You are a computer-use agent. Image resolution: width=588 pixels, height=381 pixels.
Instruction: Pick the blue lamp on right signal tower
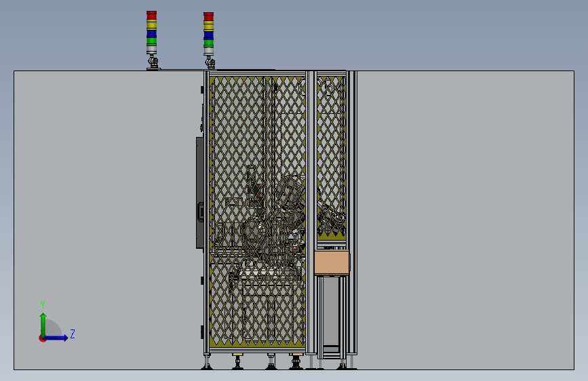point(208,35)
